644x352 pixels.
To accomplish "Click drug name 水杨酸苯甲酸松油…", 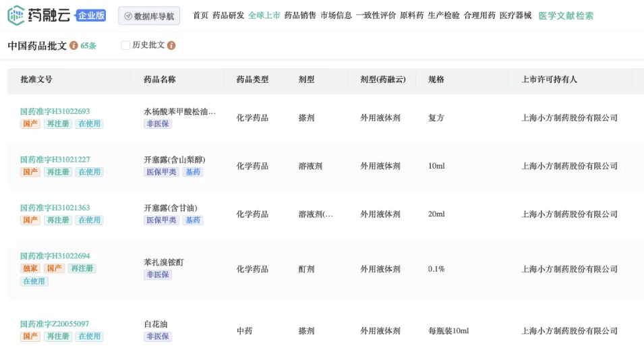I will pos(179,112).
